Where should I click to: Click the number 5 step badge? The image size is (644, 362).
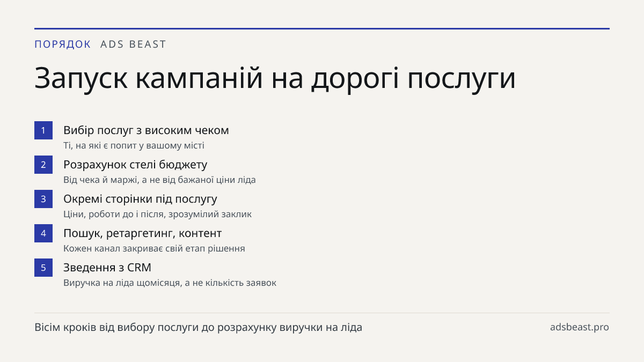[x=43, y=268]
